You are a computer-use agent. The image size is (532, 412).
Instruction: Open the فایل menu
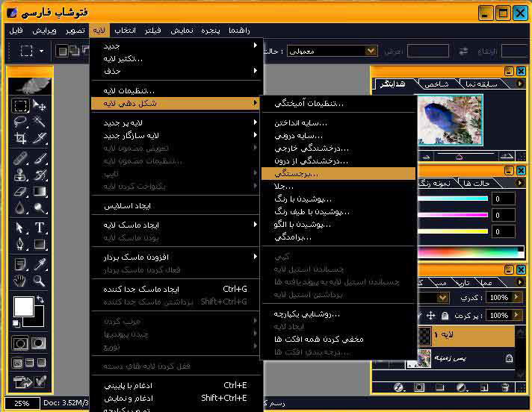click(x=16, y=31)
